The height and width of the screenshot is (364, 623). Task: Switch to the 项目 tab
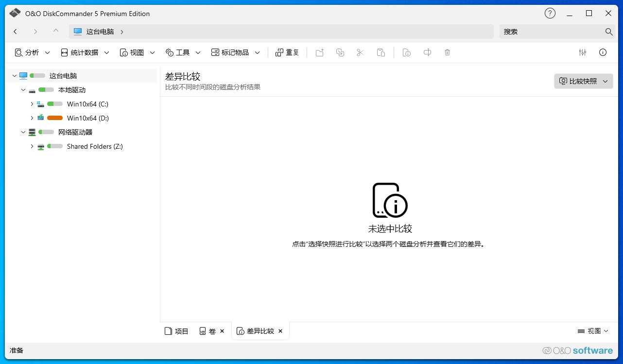[x=176, y=331]
